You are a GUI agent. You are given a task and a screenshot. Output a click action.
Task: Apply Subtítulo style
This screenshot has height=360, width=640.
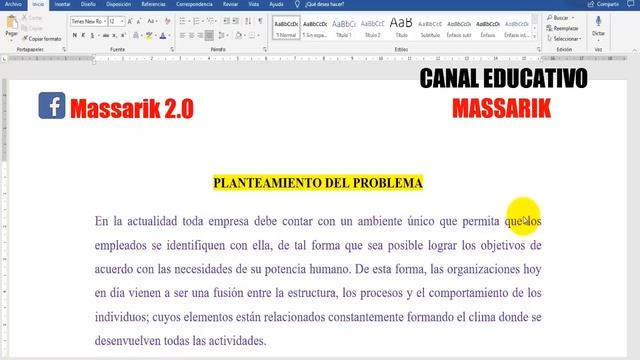[x=430, y=28]
